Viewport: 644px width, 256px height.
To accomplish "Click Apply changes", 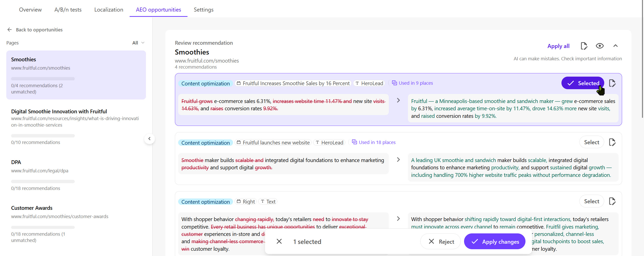I will (495, 241).
